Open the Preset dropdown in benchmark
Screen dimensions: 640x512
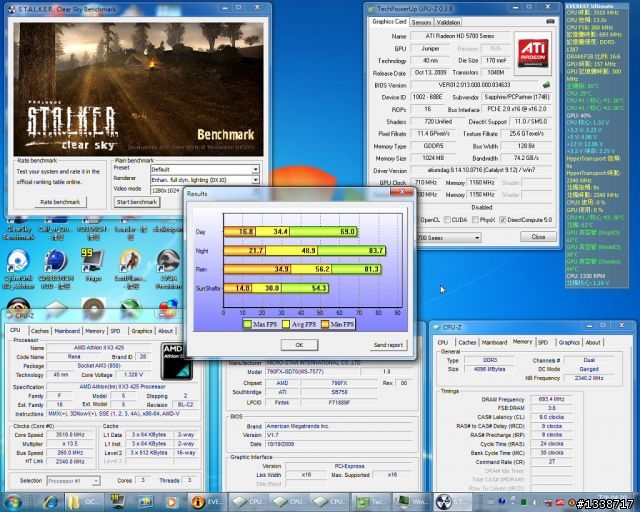254,169
